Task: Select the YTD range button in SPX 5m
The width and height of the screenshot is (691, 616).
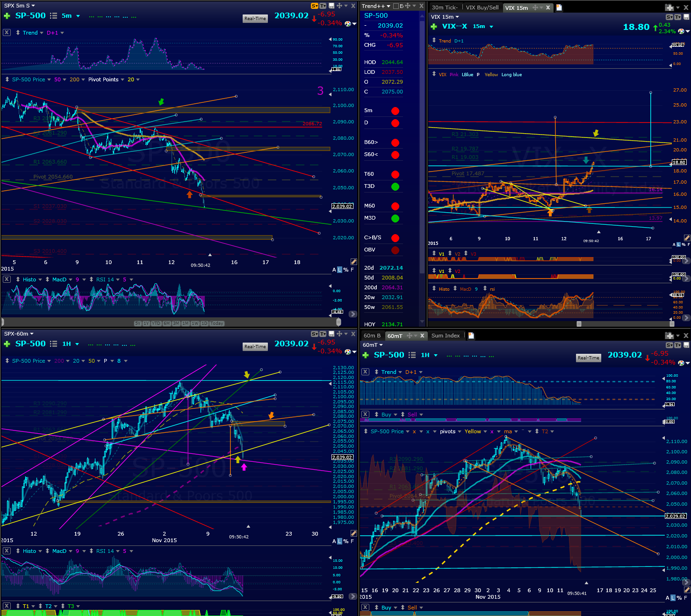Action: point(156,323)
